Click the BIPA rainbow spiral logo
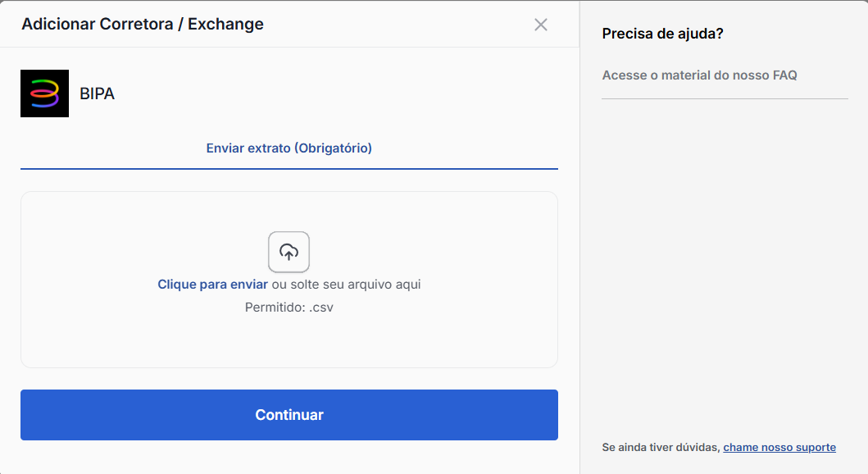This screenshot has width=868, height=474. point(44,93)
